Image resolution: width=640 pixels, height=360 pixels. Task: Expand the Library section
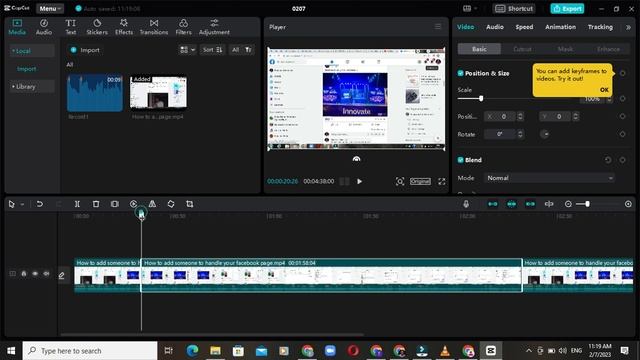coord(31,87)
